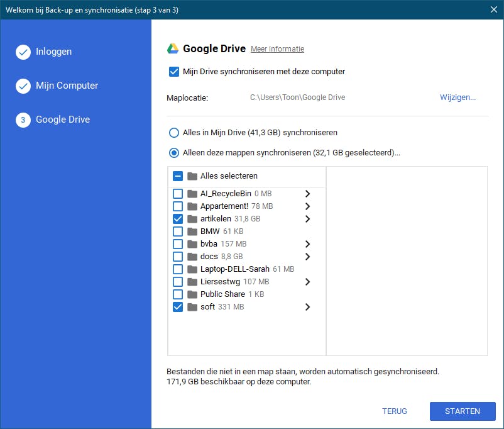Open the Meer informatie link
Image resolution: width=504 pixels, height=429 pixels.
coord(277,49)
